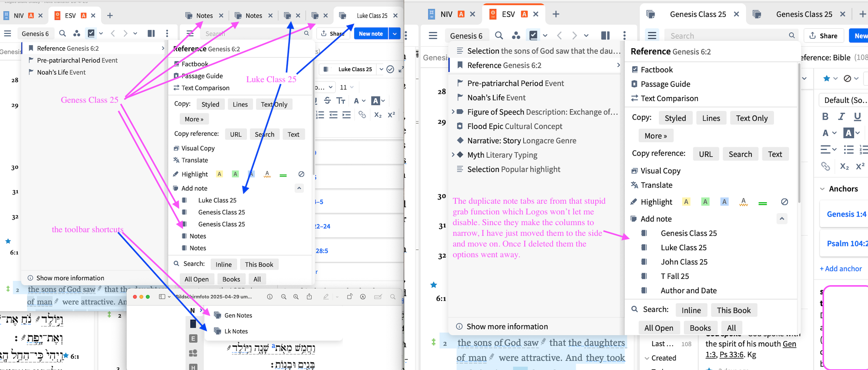Click the search magnifier in the left window's Bible toolbar
Image resolution: width=868 pixels, height=370 pixels.
point(62,34)
